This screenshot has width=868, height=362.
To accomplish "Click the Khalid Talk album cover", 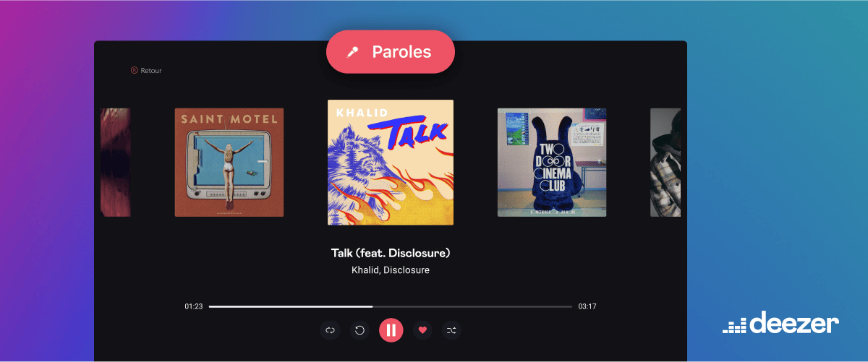I will (x=391, y=163).
